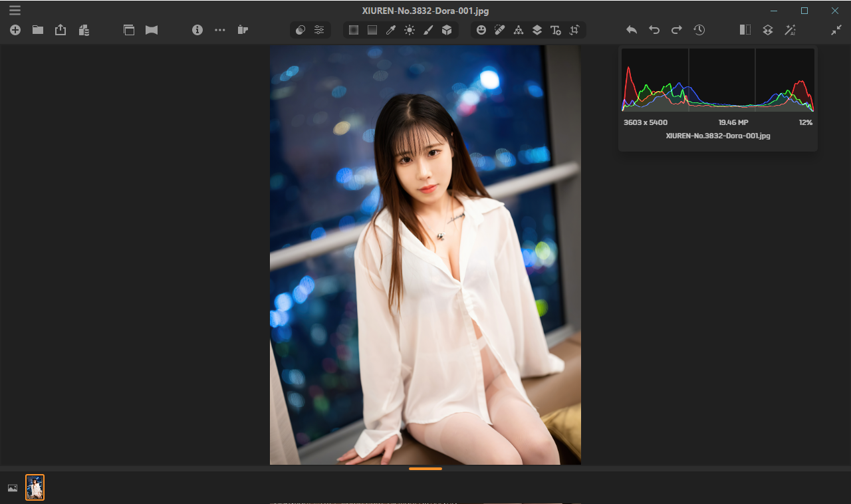Open the light adjustment sun icon
This screenshot has height=504, width=851.
pyautogui.click(x=410, y=30)
